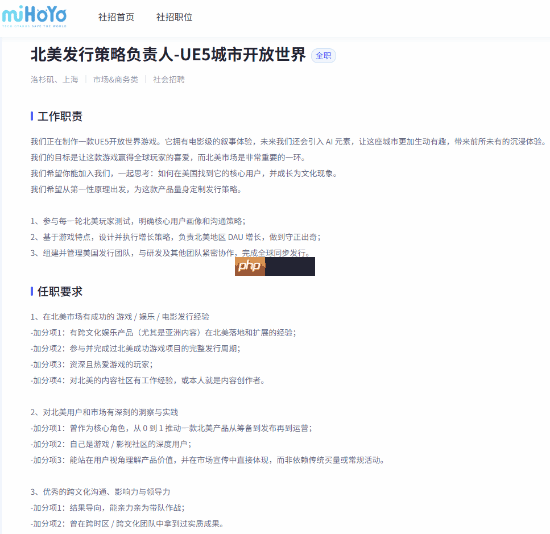Click requirement 2 对北美用户和市场 line

(104, 412)
